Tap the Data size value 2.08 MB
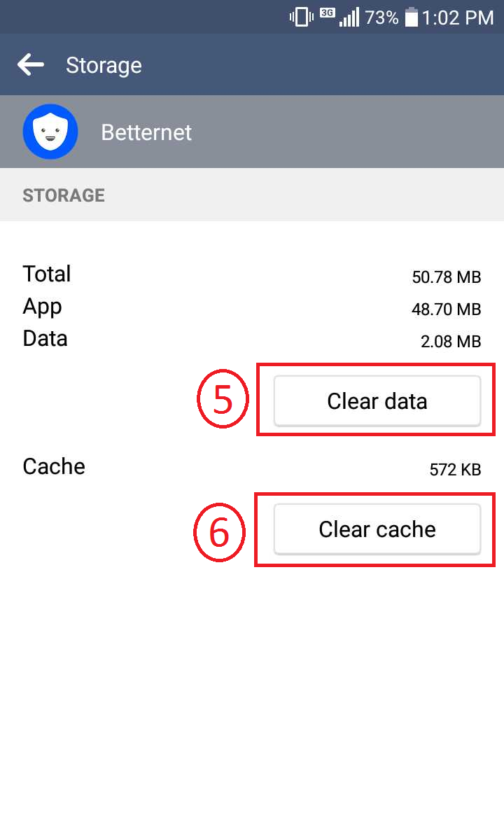Screen dimensions: 504x829 point(451,341)
